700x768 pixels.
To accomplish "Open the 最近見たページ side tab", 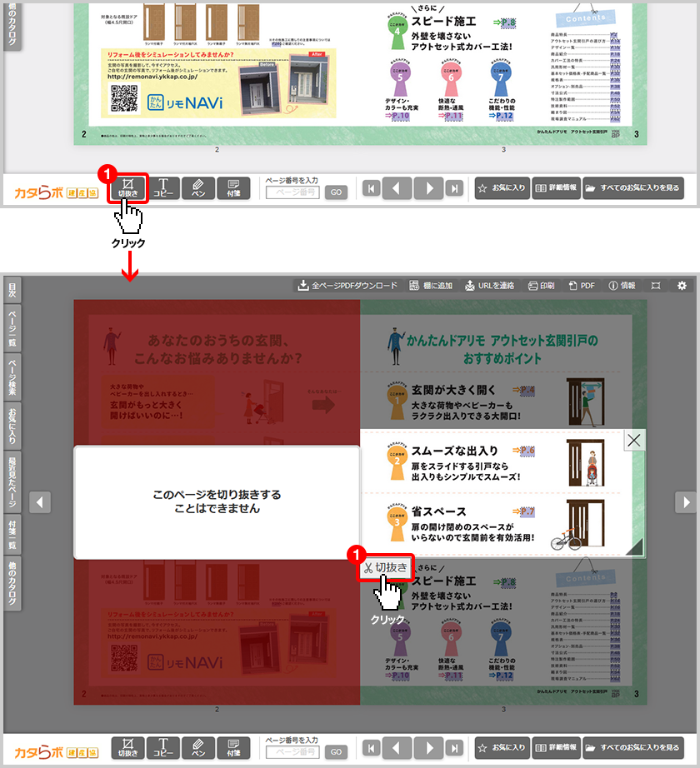I will (12, 481).
